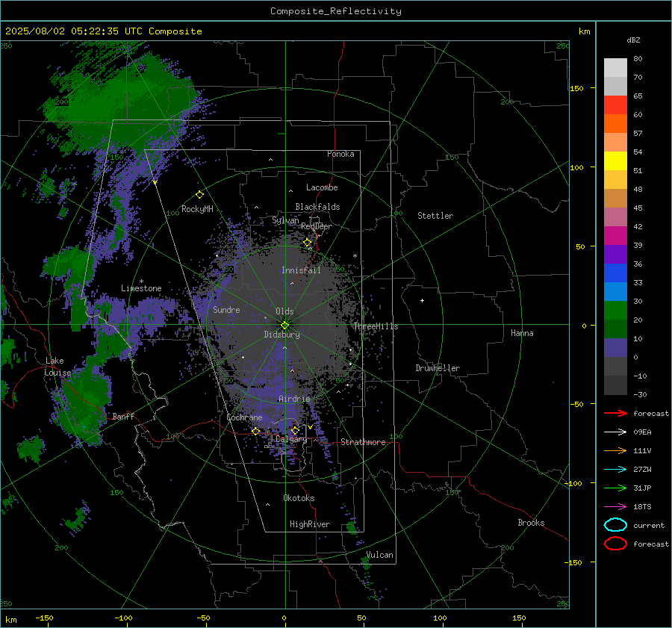
Task: Click the red forecast ellipse legend icon
Action: tap(615, 544)
